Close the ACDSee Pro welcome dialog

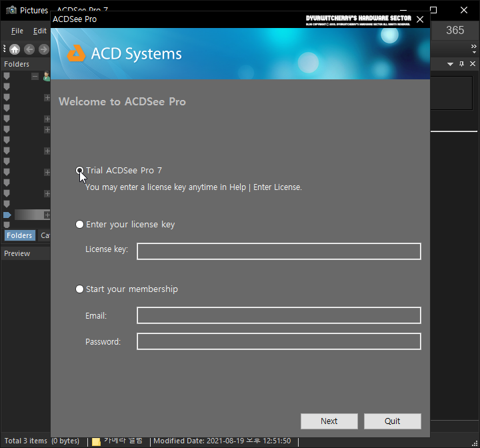(420, 19)
